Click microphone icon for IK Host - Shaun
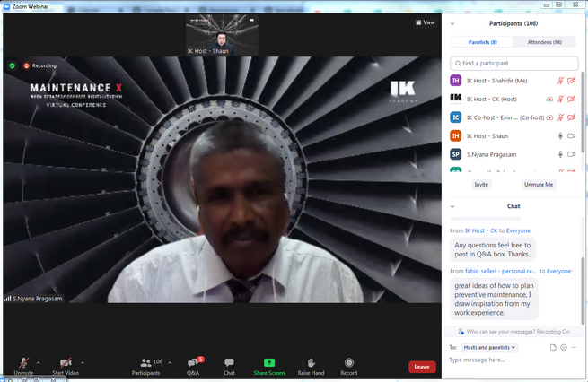The image size is (588, 382). click(560, 135)
